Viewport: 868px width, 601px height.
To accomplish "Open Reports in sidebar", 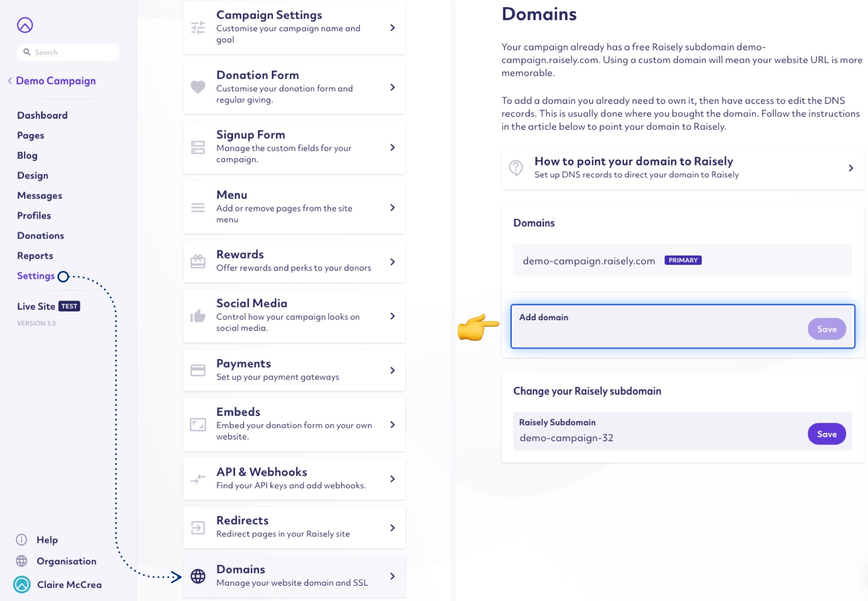I will coord(35,256).
